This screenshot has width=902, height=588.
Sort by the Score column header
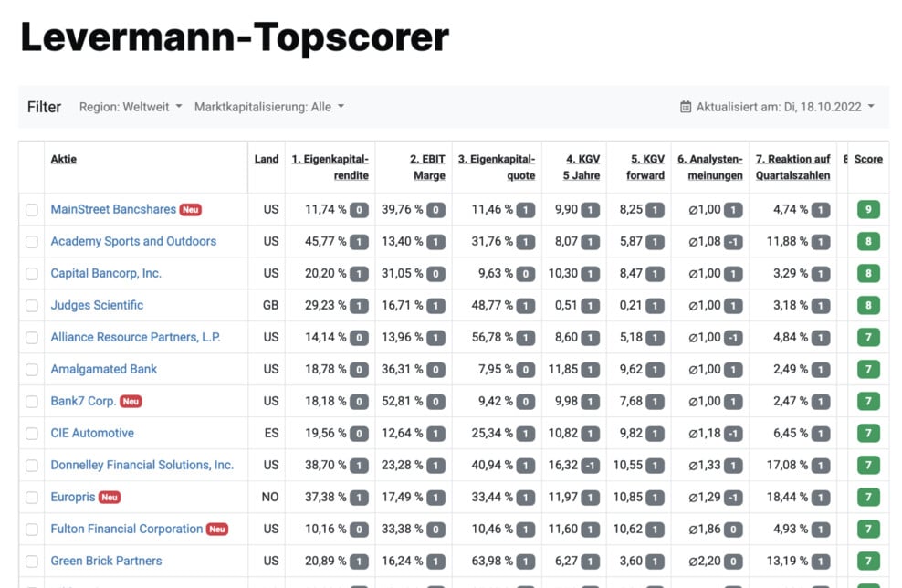[x=868, y=159]
